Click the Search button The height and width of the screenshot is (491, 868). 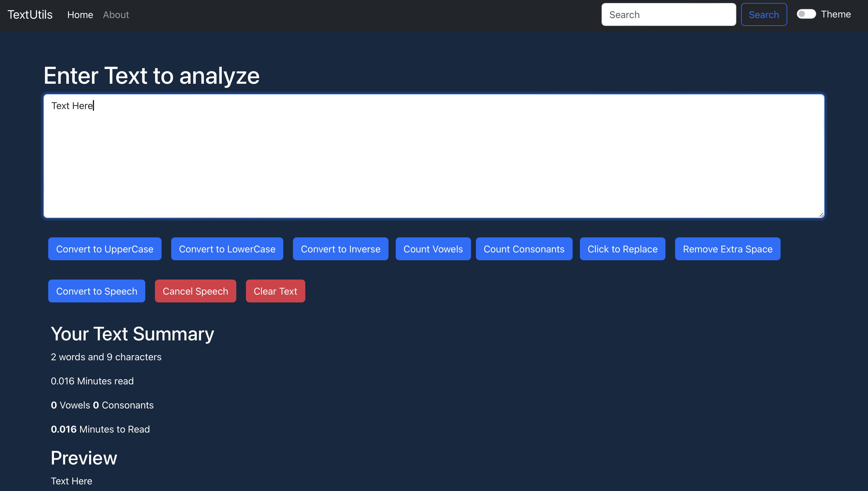765,14
